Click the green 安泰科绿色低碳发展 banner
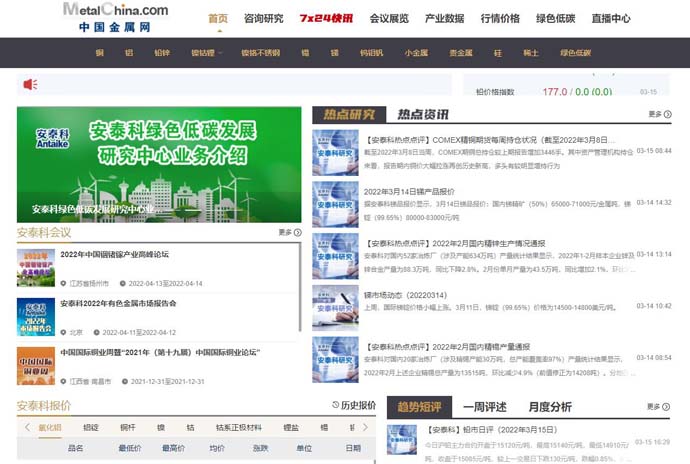690x464 pixels. coord(159,165)
